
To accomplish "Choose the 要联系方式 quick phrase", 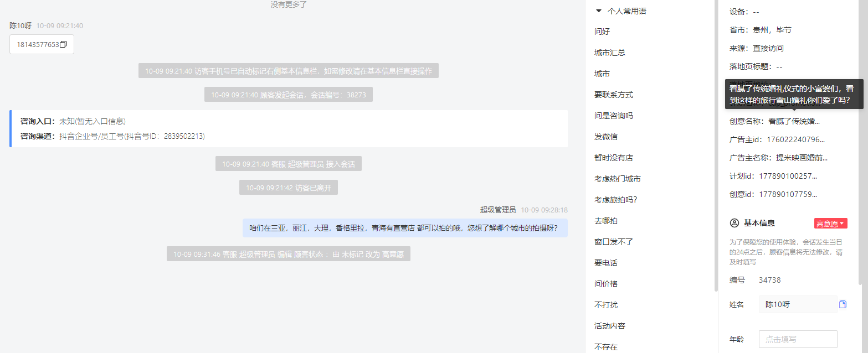I will click(x=614, y=95).
